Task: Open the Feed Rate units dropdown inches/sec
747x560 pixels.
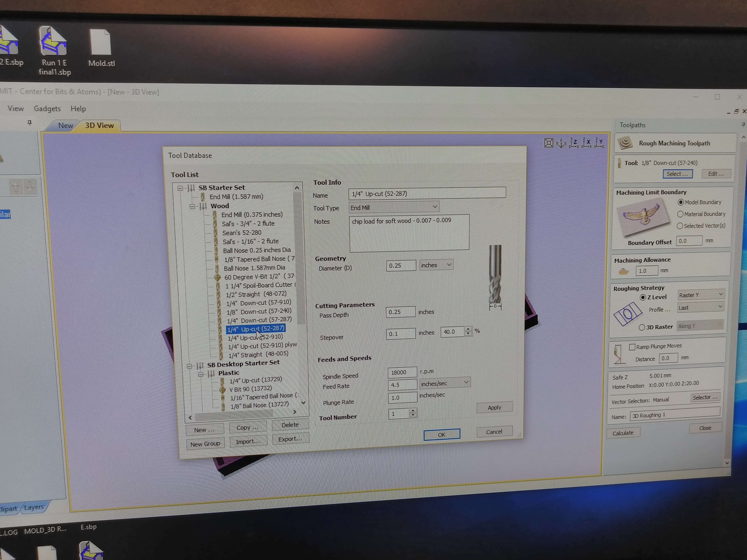Action: coord(445,383)
